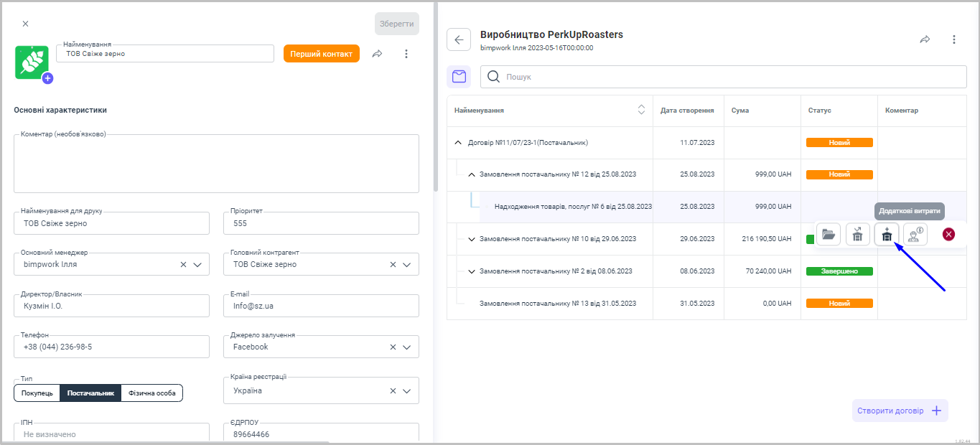980x445 pixels.
Task: Select Фізична особа type option
Action: (151, 393)
